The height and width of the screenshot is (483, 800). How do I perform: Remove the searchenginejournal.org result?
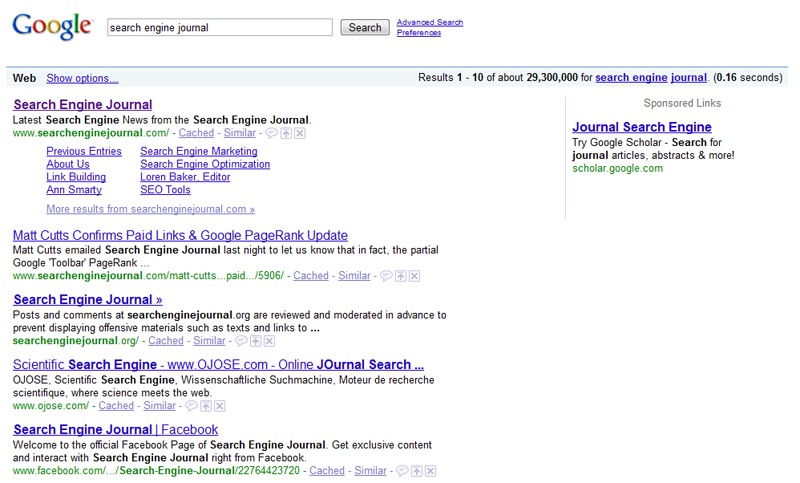[x=269, y=341]
